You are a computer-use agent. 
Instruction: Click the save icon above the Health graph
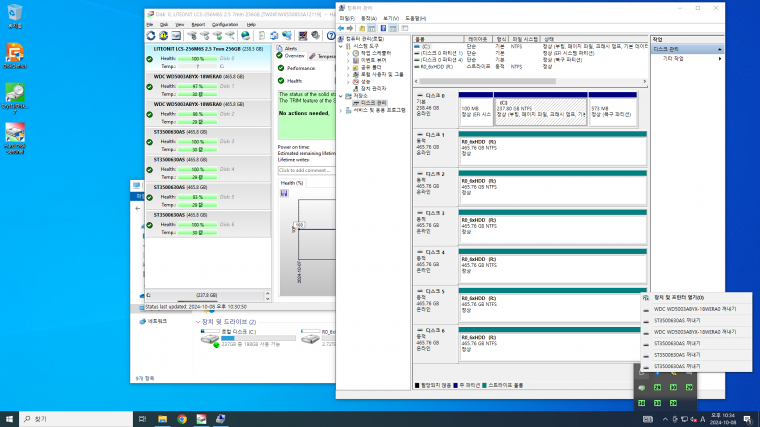click(284, 193)
